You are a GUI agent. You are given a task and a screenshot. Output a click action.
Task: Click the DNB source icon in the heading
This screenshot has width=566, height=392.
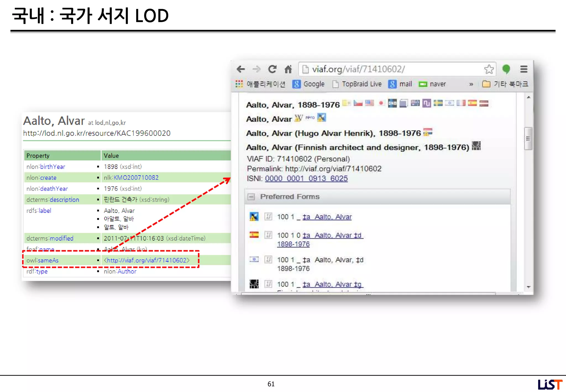(392, 103)
